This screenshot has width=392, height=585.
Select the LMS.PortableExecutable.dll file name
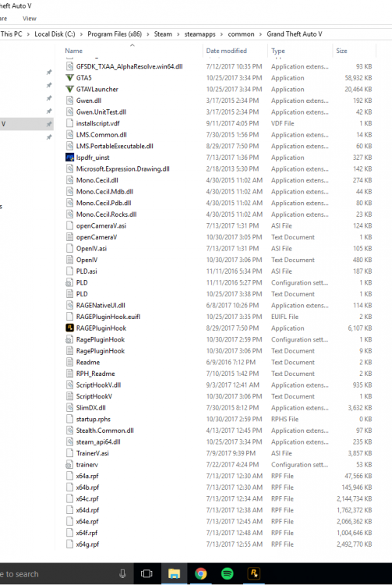click(115, 146)
